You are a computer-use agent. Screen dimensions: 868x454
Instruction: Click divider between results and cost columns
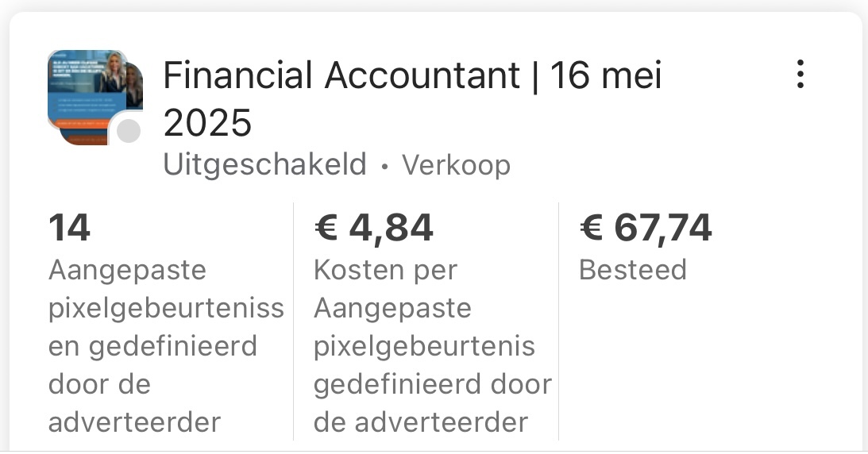(294, 321)
